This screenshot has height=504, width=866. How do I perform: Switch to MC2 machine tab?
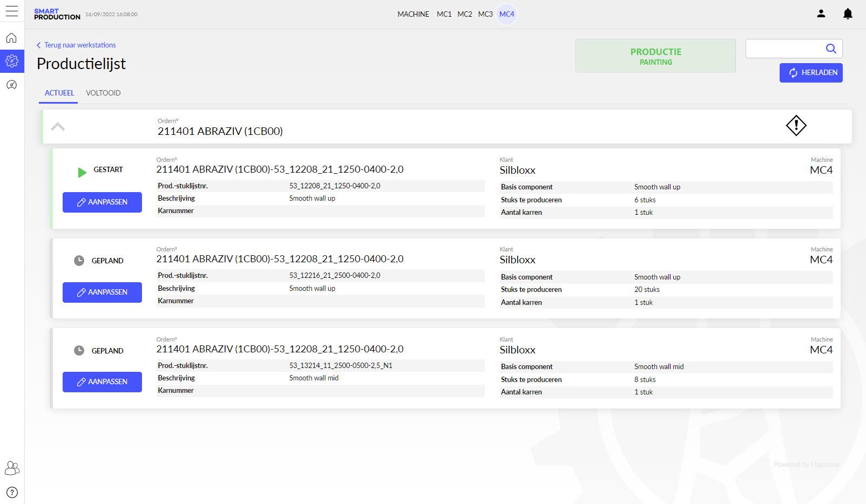[465, 14]
